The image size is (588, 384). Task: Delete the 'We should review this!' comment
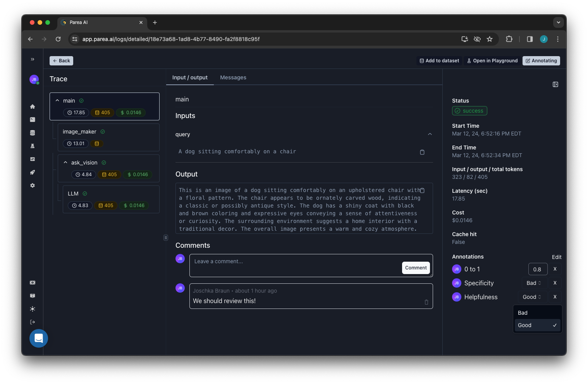[426, 302]
